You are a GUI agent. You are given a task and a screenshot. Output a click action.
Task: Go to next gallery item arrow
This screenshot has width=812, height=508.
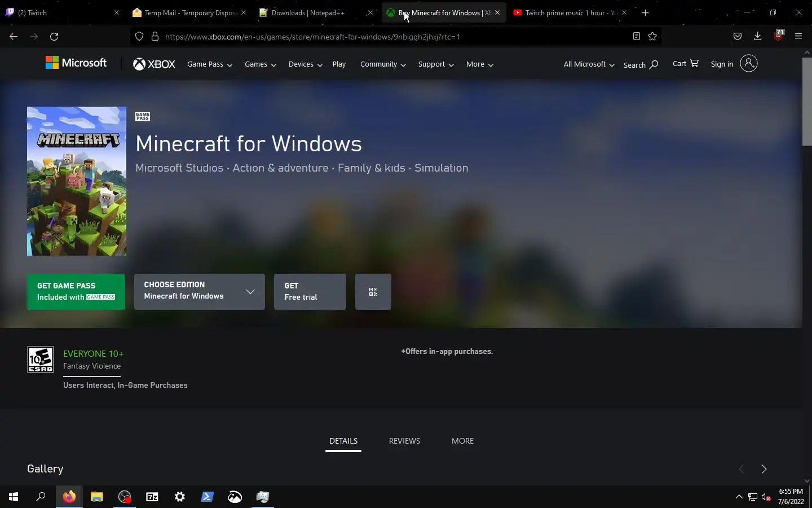tap(764, 469)
